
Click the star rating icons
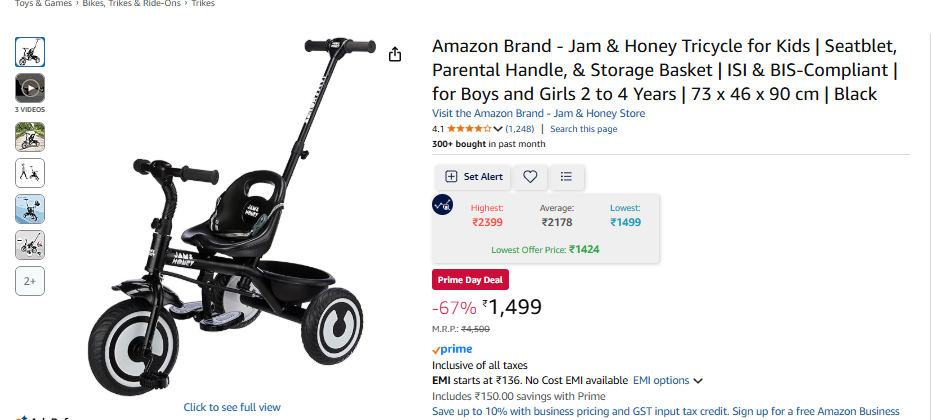(468, 129)
